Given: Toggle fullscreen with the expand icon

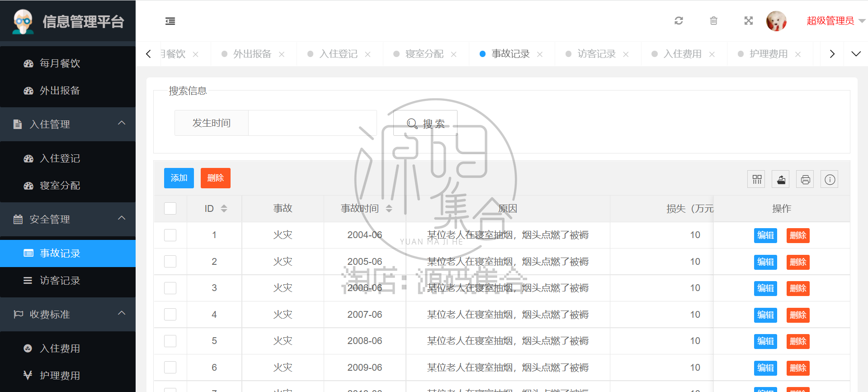Looking at the screenshot, I should point(749,21).
